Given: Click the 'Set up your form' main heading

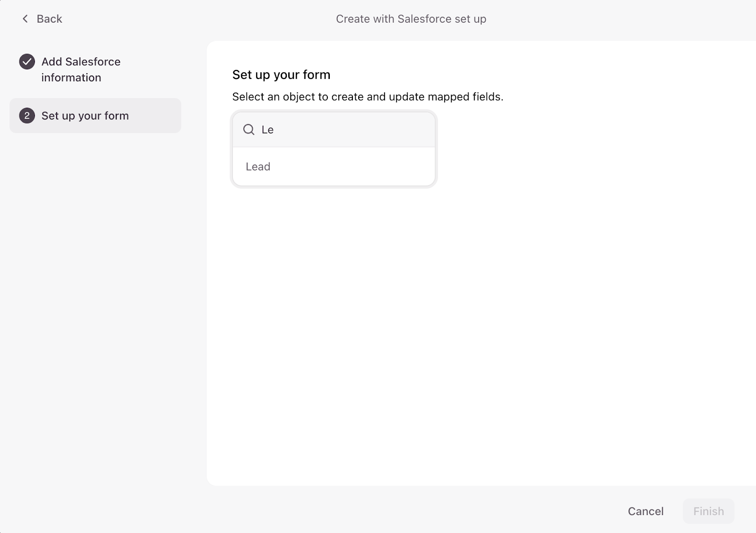Looking at the screenshot, I should 281,75.
